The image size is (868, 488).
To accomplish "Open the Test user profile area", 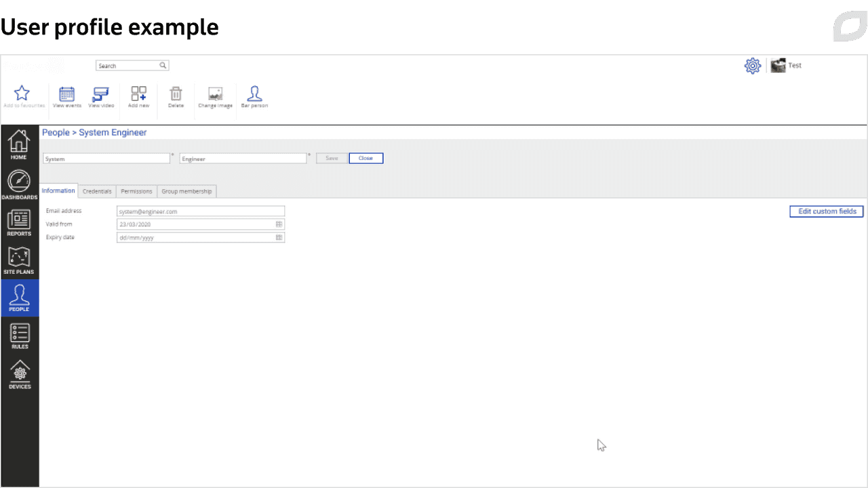I will tap(787, 65).
